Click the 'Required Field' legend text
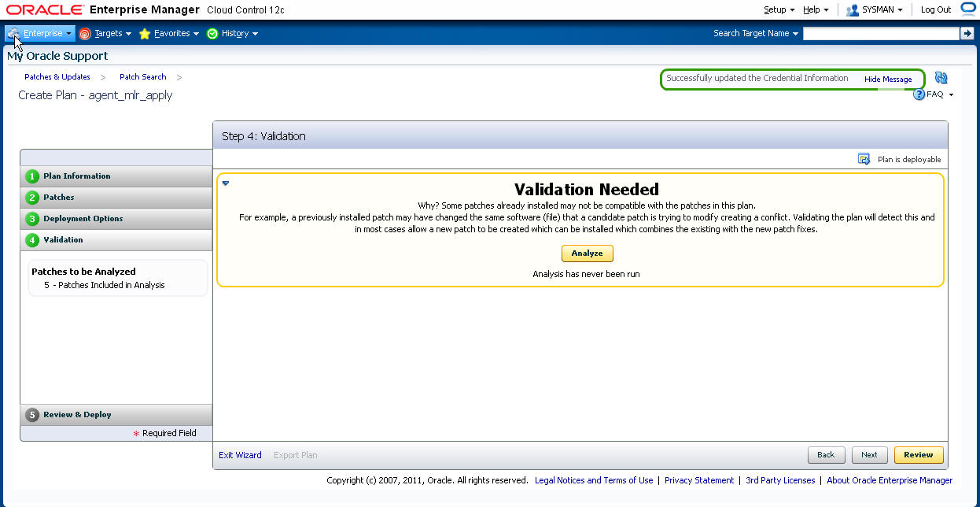The image size is (980, 507). point(169,433)
